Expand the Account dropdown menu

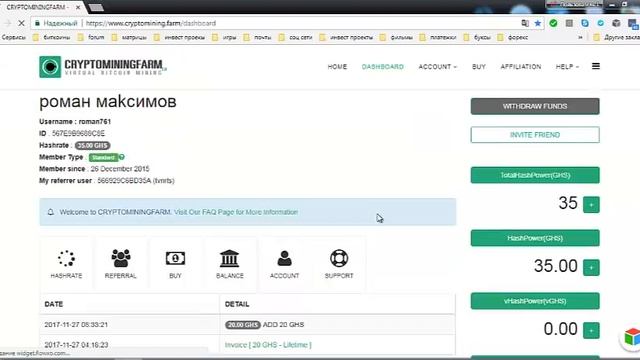pyautogui.click(x=437, y=67)
